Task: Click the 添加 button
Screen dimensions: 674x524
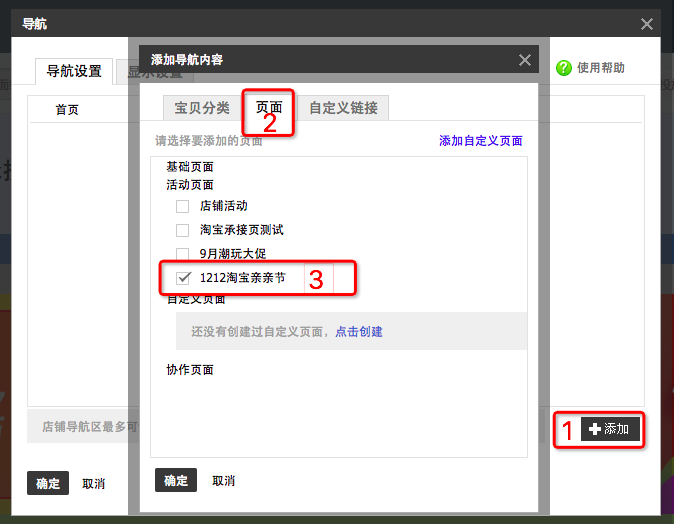Action: click(610, 429)
